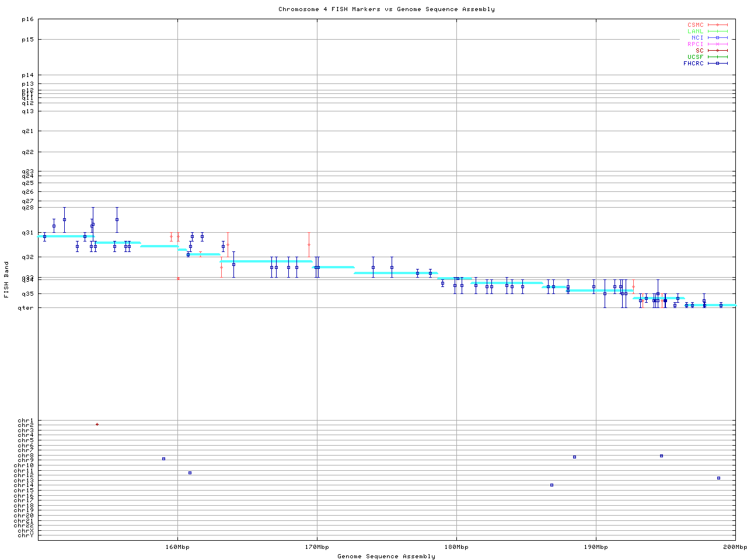Click the q21 y-axis band label
Image resolution: width=747 pixels, height=560 pixels.
[x=27, y=131]
